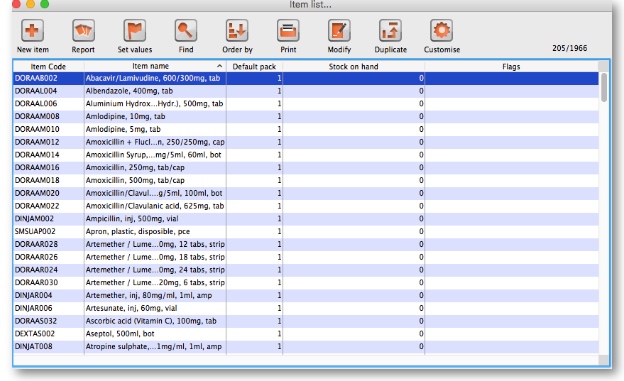Select the Ampicillin, inj, 500mg, vial row
The width and height of the screenshot is (624, 381).
306,219
